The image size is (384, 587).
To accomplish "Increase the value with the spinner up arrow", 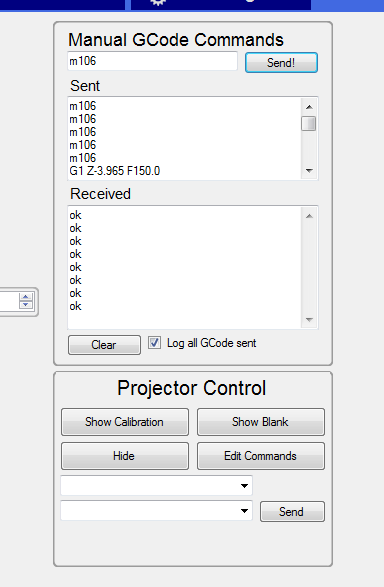I will 26,297.
